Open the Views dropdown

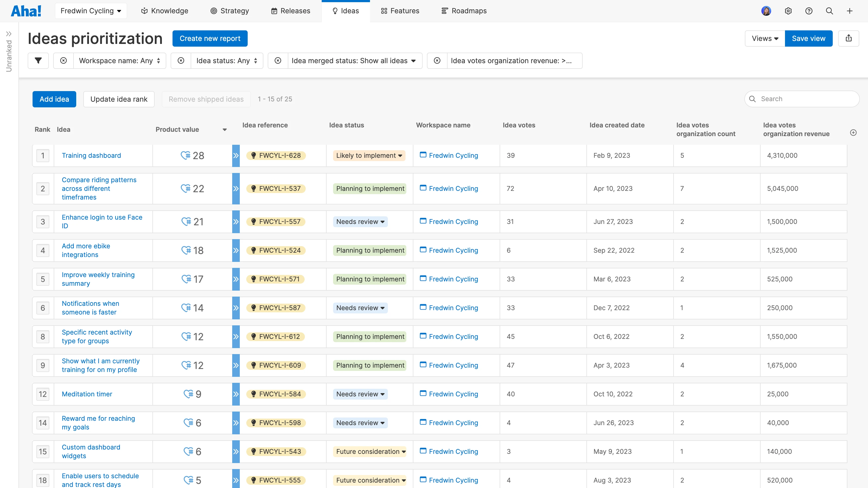(764, 38)
